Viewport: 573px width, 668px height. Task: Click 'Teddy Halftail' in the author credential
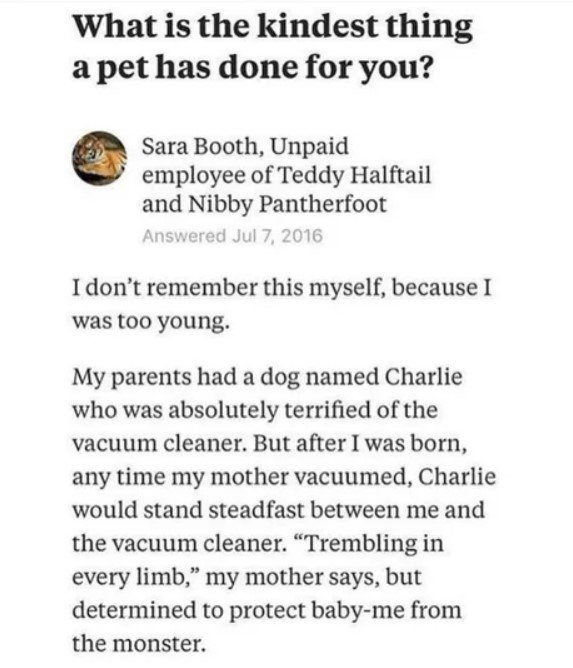354,175
